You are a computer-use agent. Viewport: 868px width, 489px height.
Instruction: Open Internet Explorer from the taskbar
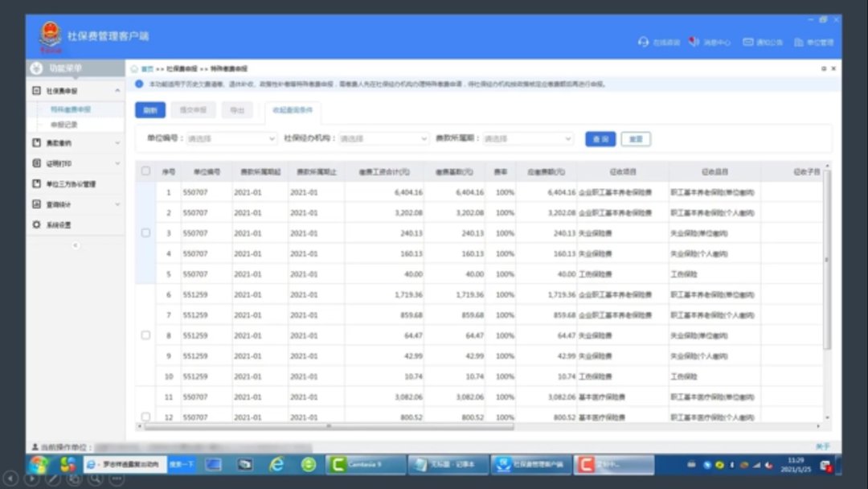tap(276, 464)
